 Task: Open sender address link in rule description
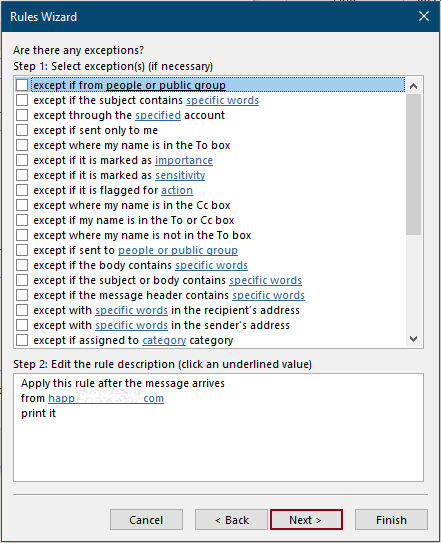pos(106,398)
